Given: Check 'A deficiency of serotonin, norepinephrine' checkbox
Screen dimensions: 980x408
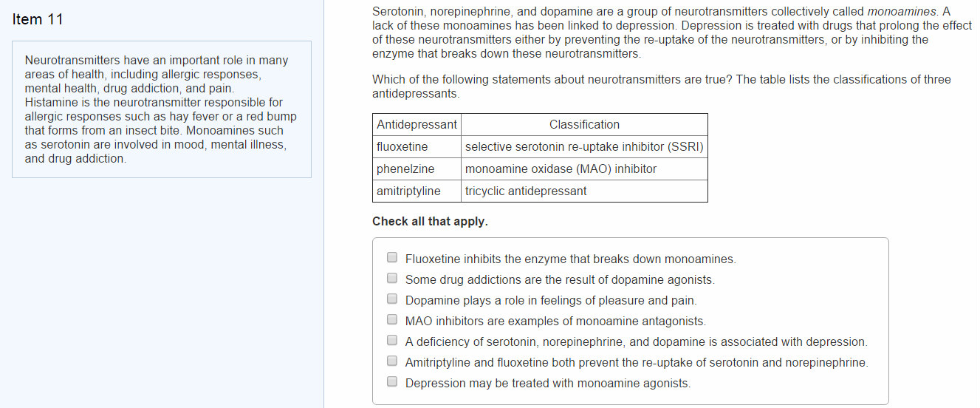Looking at the screenshot, I should point(392,341).
